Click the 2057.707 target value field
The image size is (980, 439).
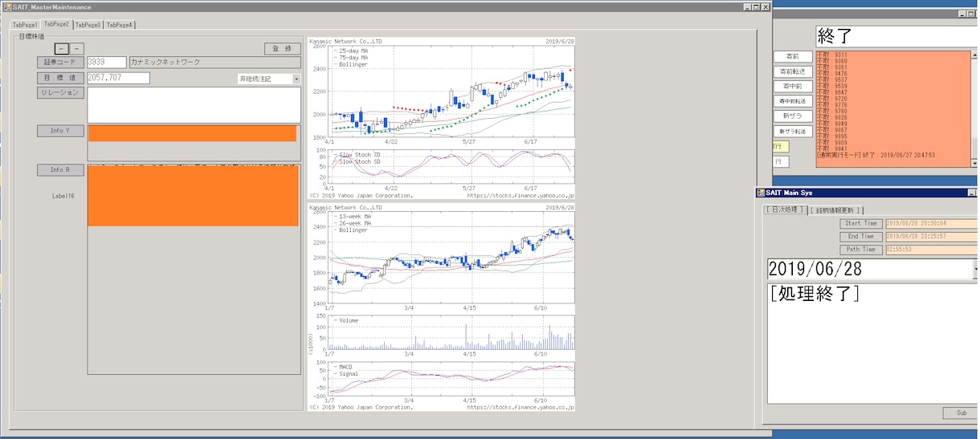(x=118, y=78)
